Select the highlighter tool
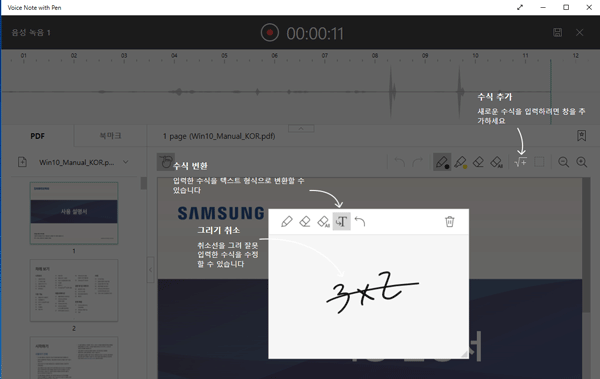 [x=460, y=162]
